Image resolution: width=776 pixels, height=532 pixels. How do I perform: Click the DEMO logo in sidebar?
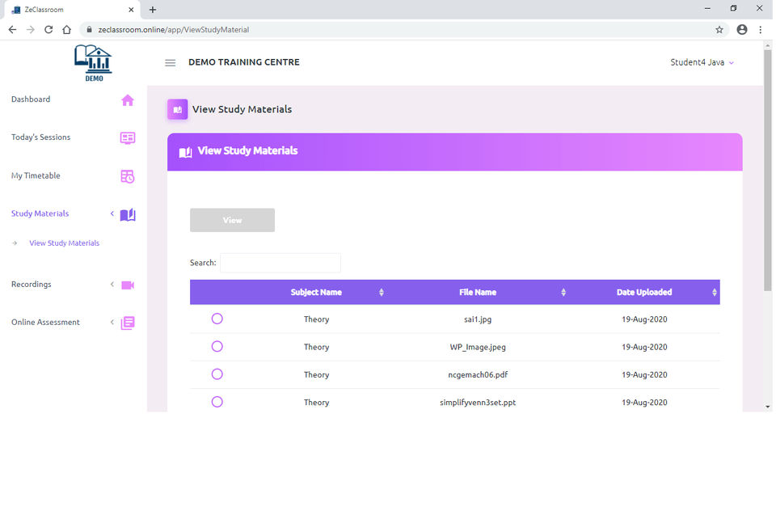[x=94, y=63]
